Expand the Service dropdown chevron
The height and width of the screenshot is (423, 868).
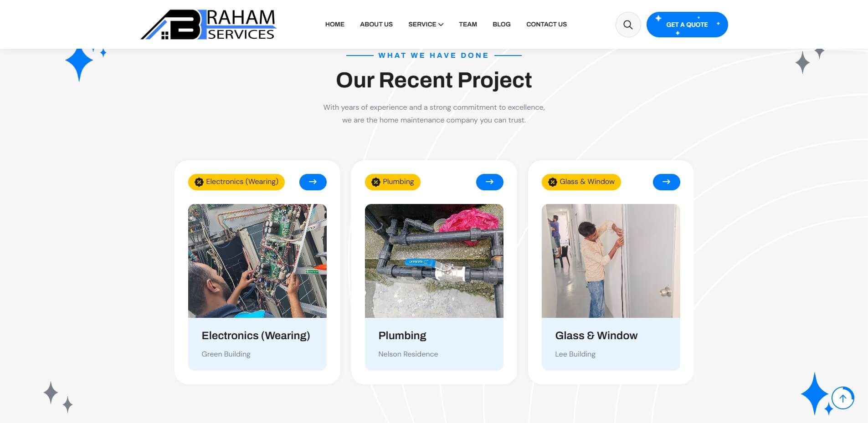coord(441,25)
